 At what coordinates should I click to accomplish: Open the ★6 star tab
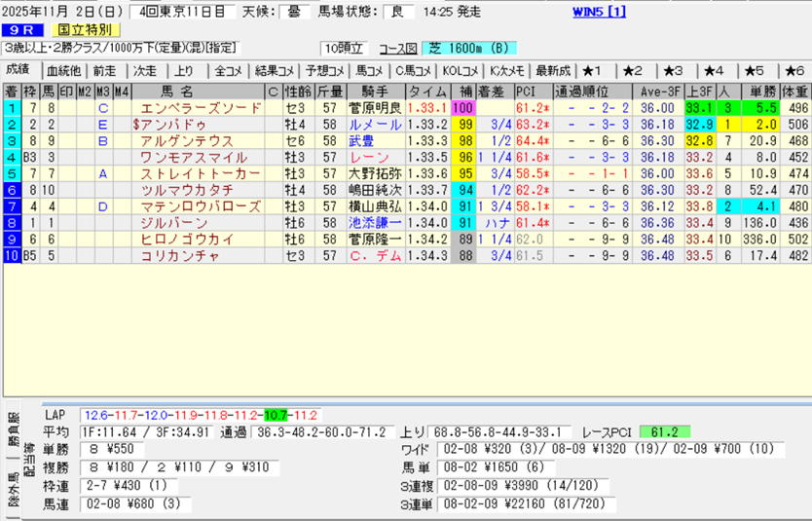pyautogui.click(x=794, y=70)
